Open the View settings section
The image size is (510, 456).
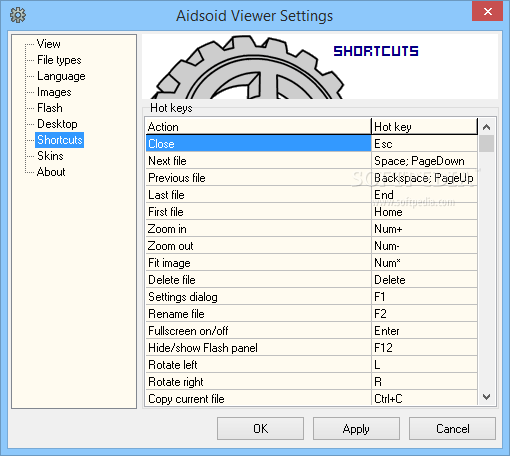point(49,44)
